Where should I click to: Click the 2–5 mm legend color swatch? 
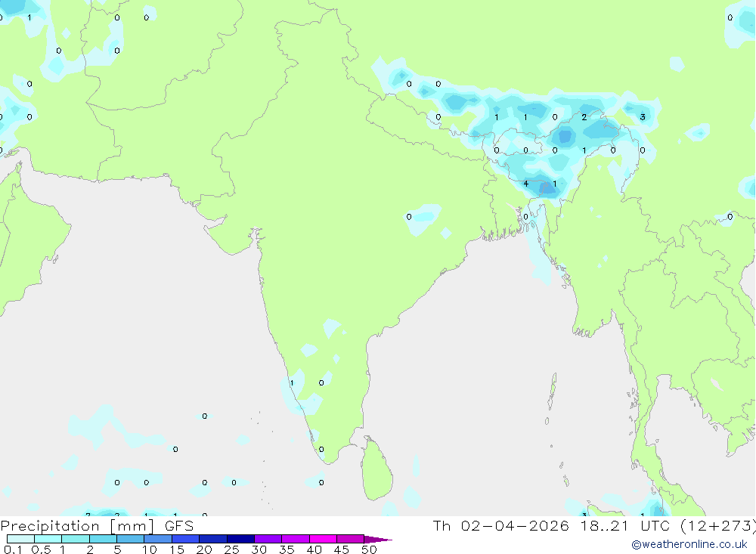(x=103, y=539)
